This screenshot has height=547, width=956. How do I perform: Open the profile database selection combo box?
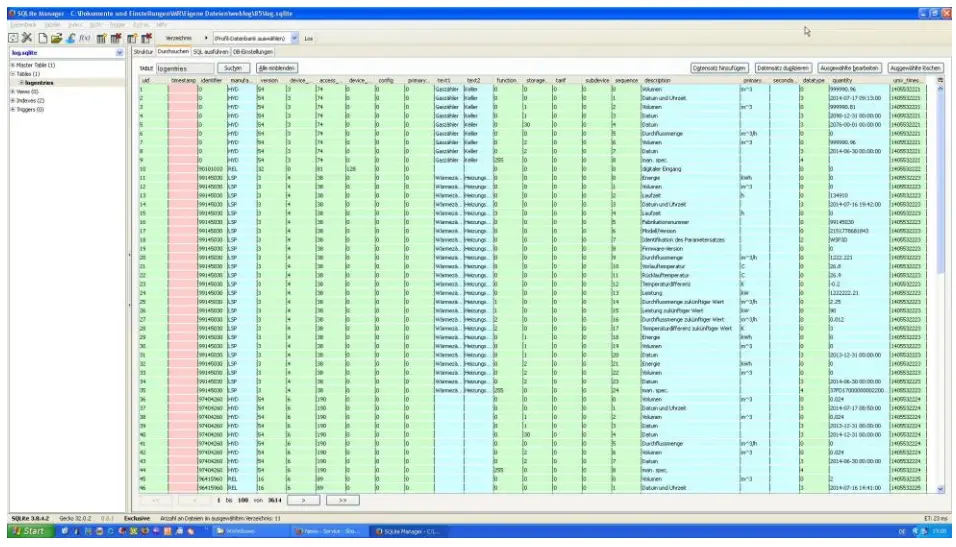click(x=255, y=38)
